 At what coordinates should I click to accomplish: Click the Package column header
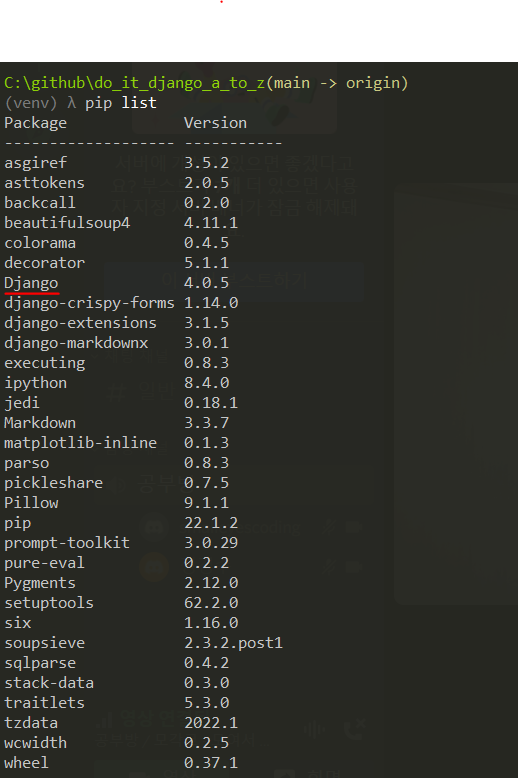coord(35,123)
